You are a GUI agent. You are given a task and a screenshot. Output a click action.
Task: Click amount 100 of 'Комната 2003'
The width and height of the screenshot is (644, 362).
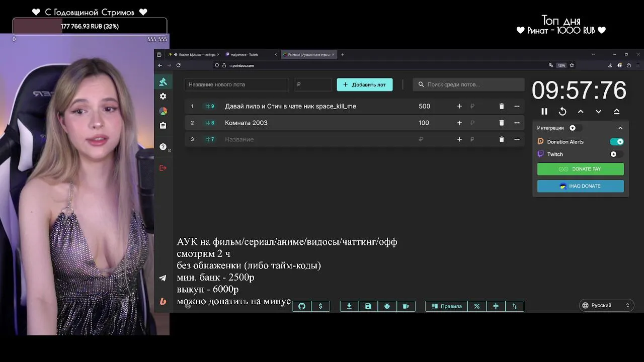click(x=424, y=123)
